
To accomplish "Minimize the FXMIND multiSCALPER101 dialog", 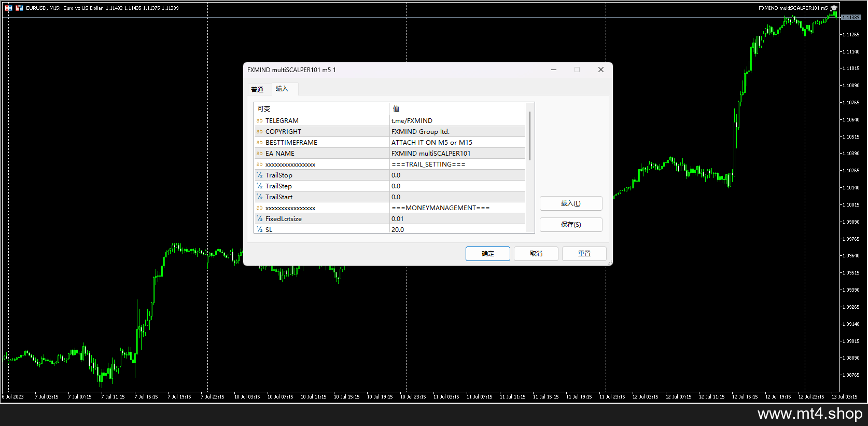I will 554,70.
